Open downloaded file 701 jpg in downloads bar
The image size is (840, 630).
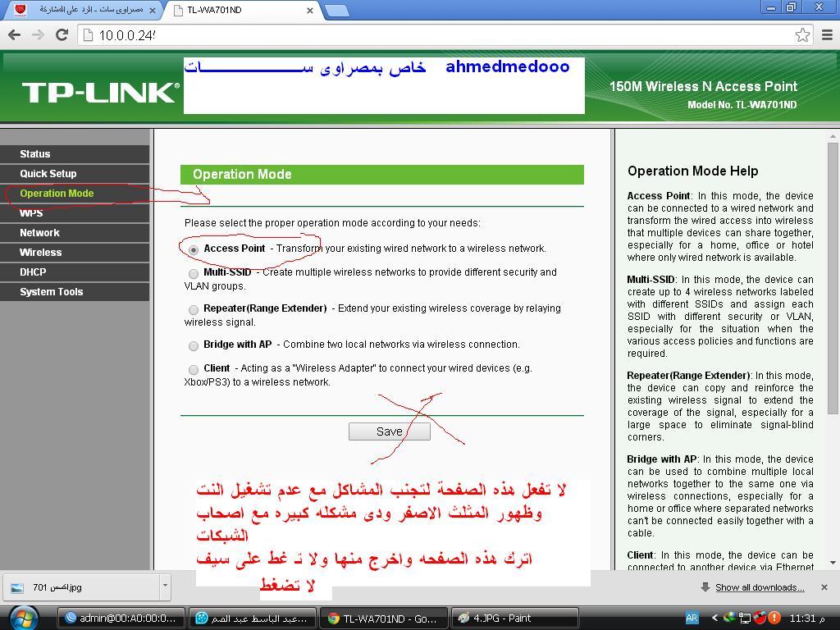[81, 587]
